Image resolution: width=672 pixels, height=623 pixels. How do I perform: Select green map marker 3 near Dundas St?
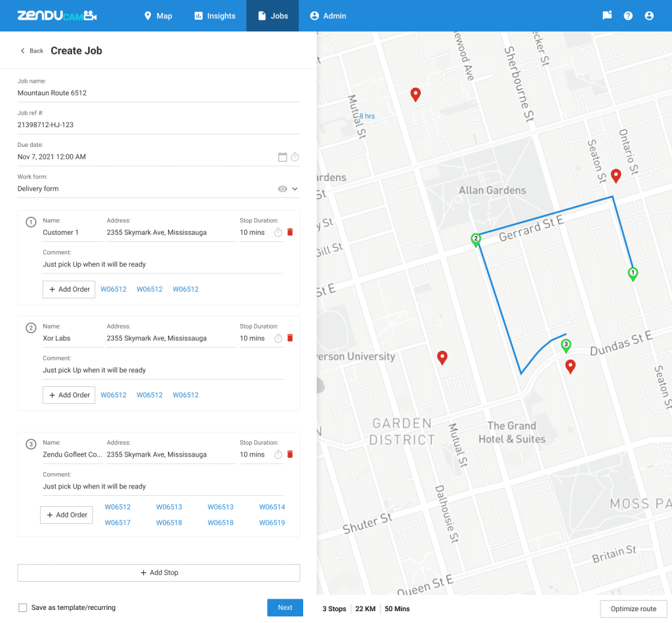(x=566, y=346)
